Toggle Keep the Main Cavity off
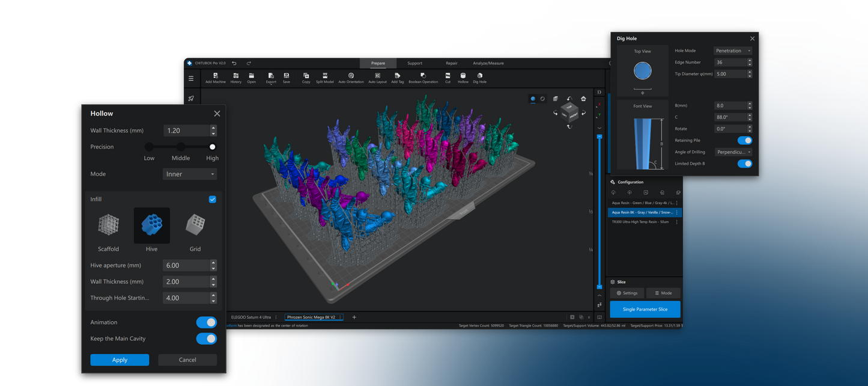The image size is (868, 386). pos(206,339)
